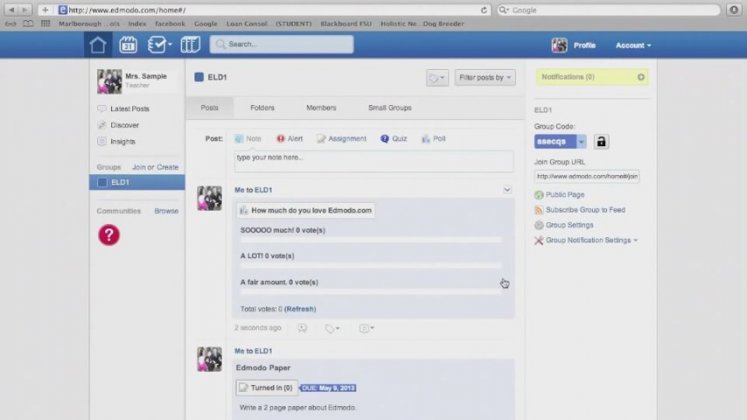This screenshot has height=420, width=747.
Task: Click the type your note here field
Action: 374,161
